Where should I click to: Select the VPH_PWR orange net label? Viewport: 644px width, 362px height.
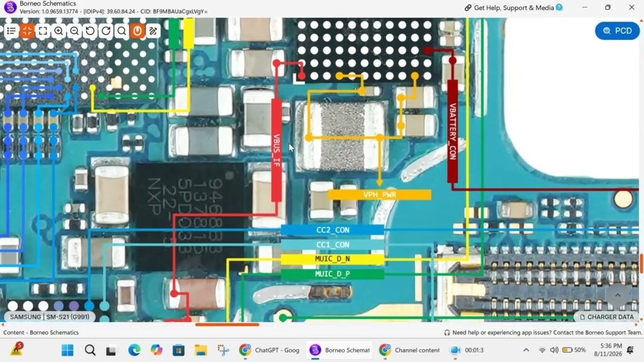[379, 195]
